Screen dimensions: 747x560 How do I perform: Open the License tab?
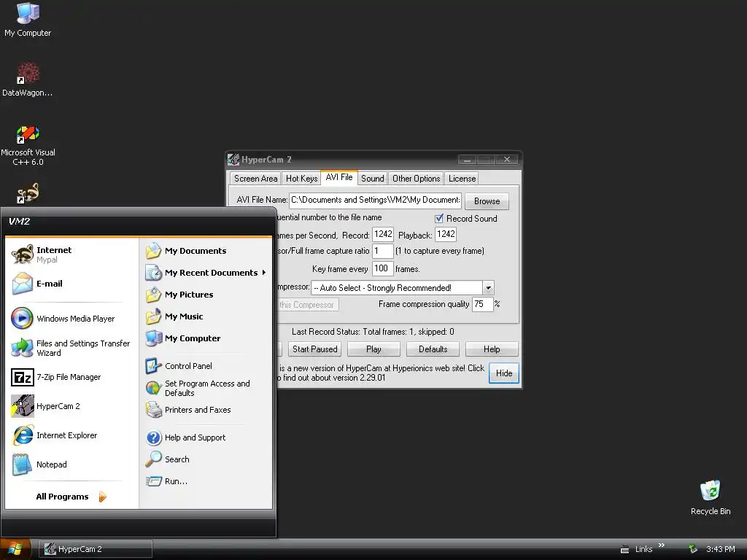tap(462, 179)
